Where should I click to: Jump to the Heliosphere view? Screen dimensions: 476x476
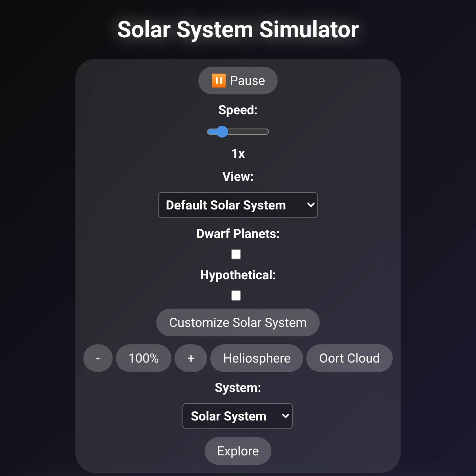(x=257, y=358)
